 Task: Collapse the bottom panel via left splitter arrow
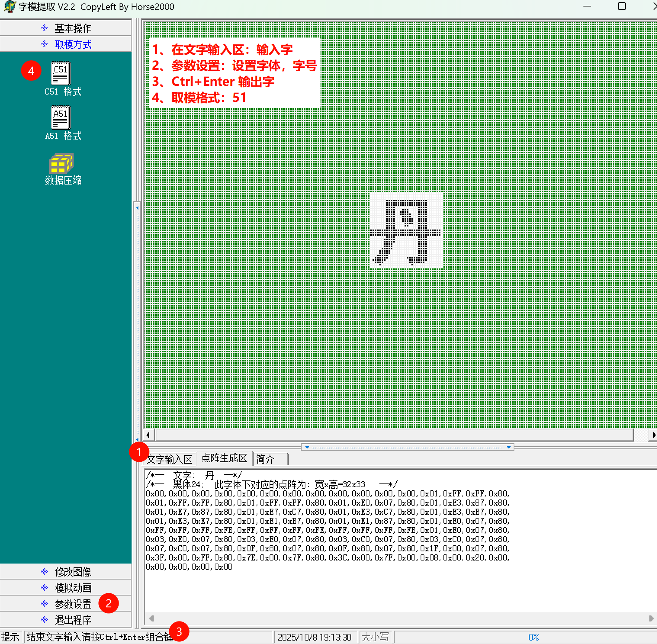coord(307,447)
